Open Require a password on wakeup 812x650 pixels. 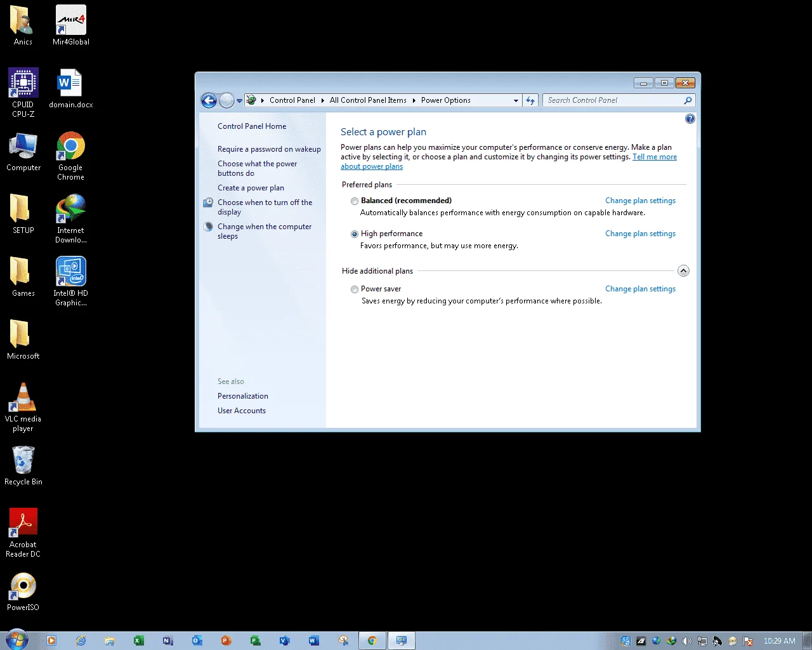tap(269, 149)
